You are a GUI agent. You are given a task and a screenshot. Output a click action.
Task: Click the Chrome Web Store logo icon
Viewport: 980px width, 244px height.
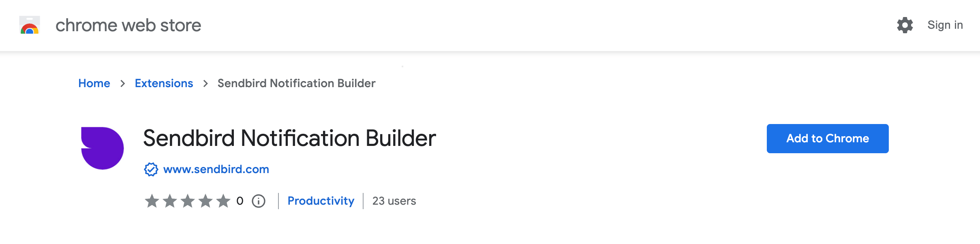coord(30,25)
